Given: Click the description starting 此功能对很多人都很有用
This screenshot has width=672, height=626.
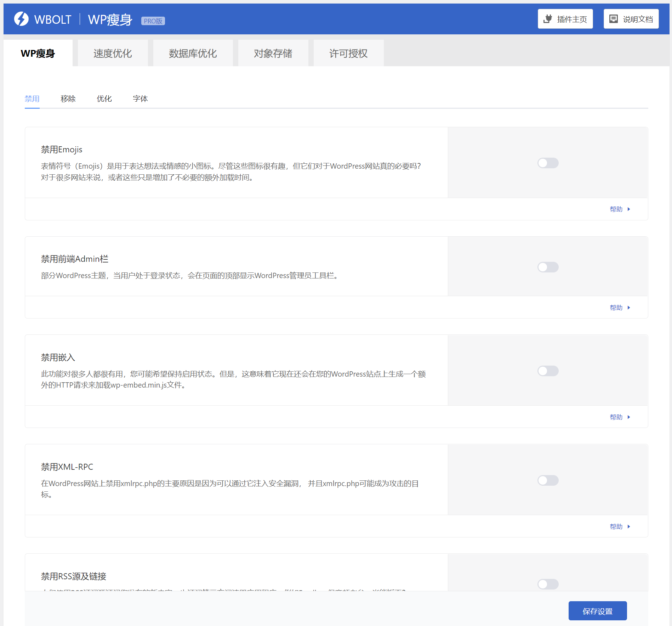Looking at the screenshot, I should tap(233, 379).
